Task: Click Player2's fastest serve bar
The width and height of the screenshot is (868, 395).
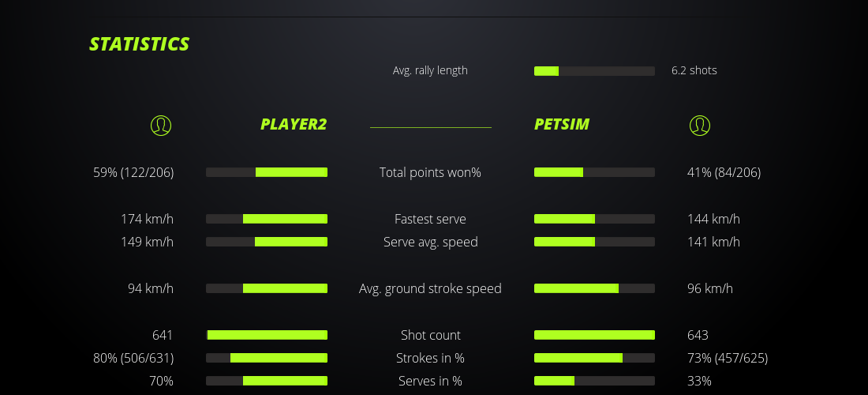Action: point(267,219)
